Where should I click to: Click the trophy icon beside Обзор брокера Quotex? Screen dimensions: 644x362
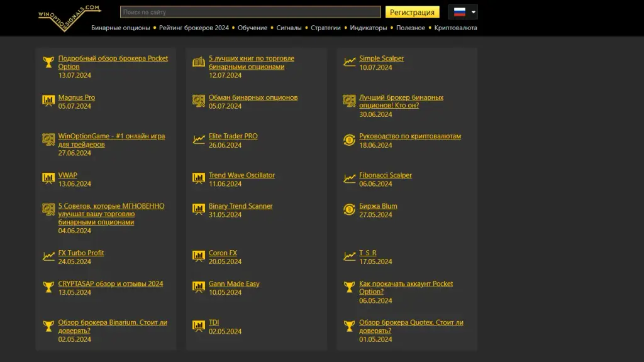click(350, 326)
